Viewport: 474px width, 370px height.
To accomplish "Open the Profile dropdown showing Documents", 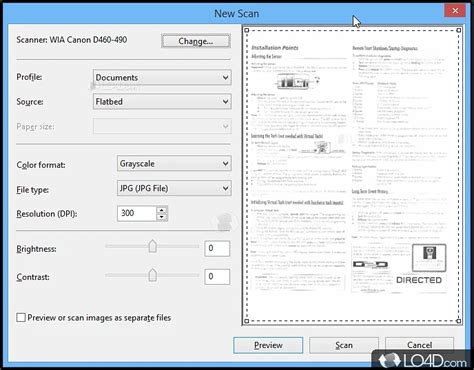I will [x=162, y=78].
